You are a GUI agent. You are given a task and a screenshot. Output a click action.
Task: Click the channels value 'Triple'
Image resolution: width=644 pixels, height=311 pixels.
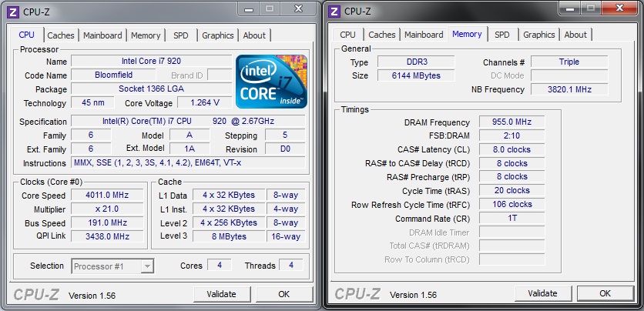click(569, 62)
